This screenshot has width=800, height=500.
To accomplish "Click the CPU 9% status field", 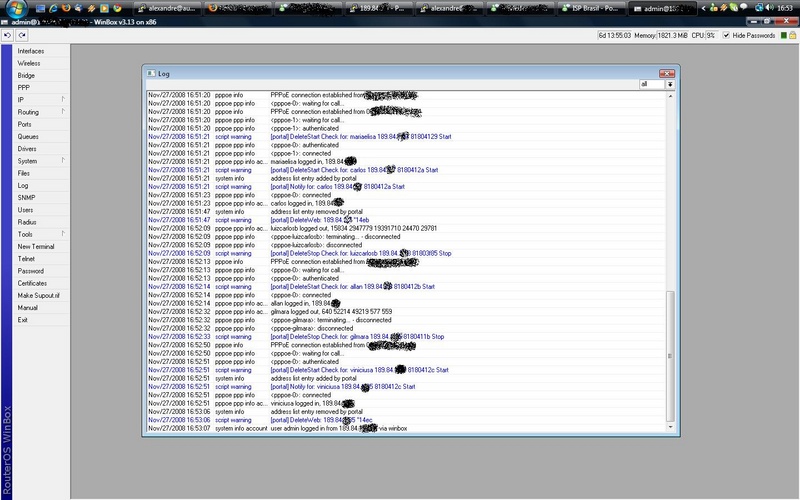I will click(711, 35).
